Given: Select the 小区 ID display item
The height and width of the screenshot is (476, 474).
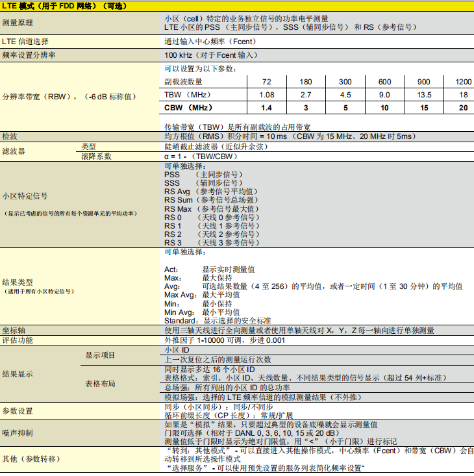Looking at the screenshot, I should click(177, 350).
